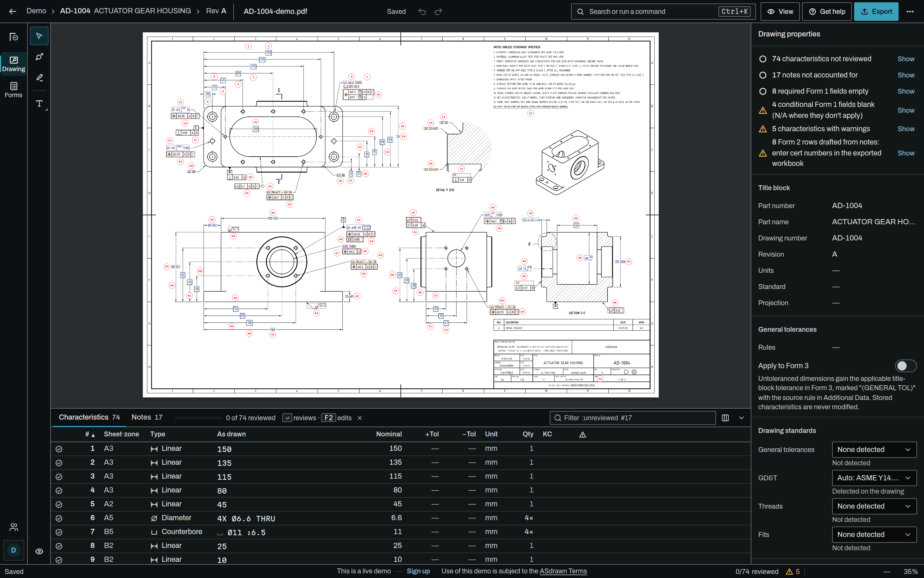The height and width of the screenshot is (578, 924).
Task: Switch to the Notes tab
Action: (147, 417)
